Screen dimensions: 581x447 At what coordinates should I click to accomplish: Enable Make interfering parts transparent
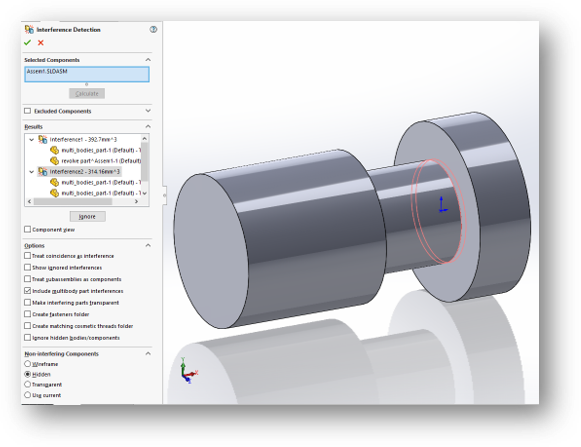(27, 302)
